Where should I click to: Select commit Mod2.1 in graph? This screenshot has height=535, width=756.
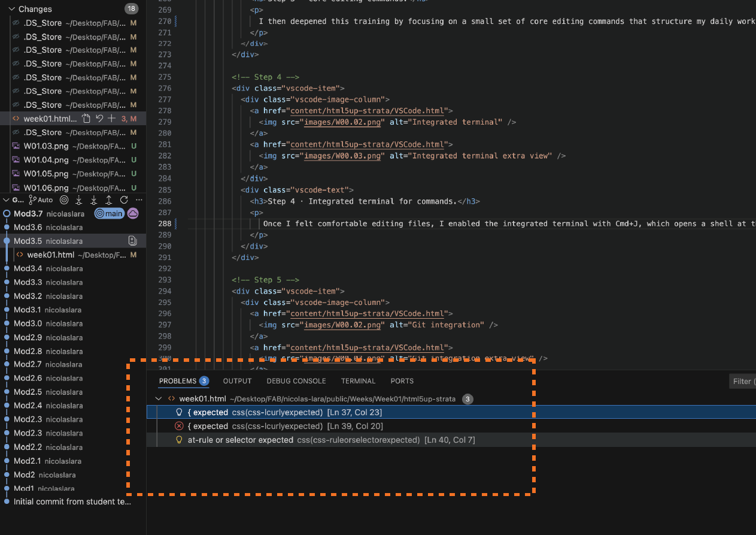(x=73, y=461)
